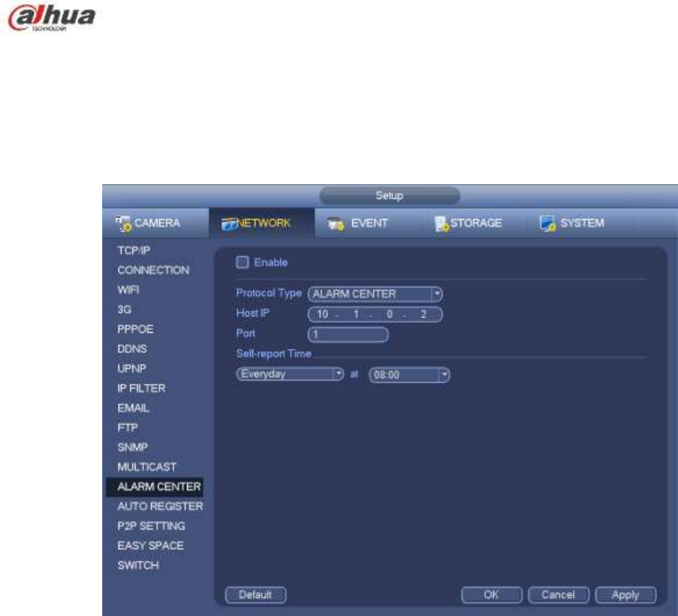
Task: Select UPNP in the sidebar
Action: 132,368
